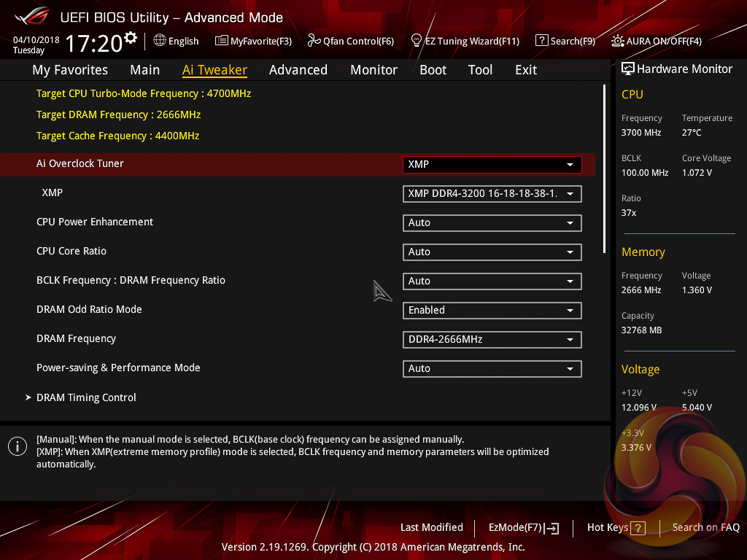Click the settings list vertical scrollbar
The height and width of the screenshot is (560, 747).
(605, 169)
